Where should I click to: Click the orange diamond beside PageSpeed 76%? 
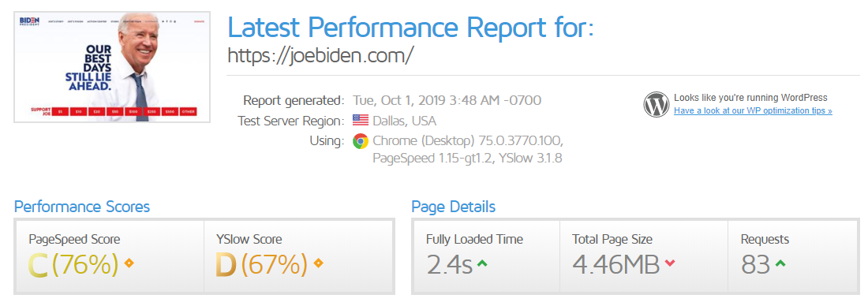point(129,263)
